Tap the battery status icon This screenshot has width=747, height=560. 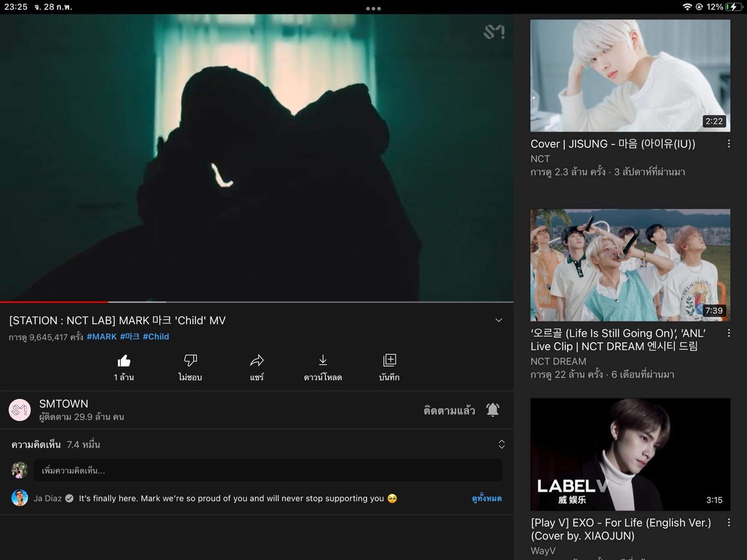click(x=734, y=7)
